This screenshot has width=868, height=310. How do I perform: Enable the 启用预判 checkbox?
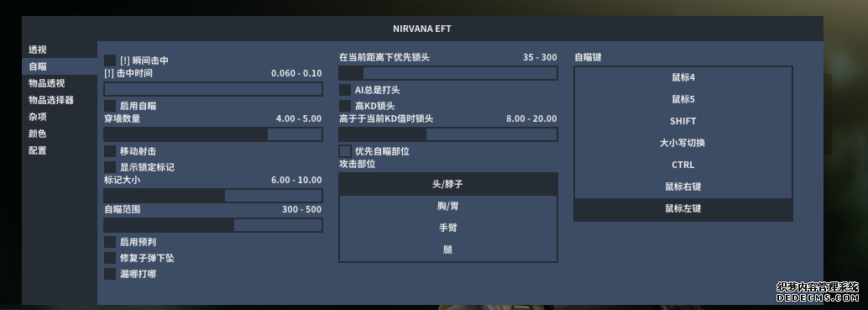(x=110, y=242)
